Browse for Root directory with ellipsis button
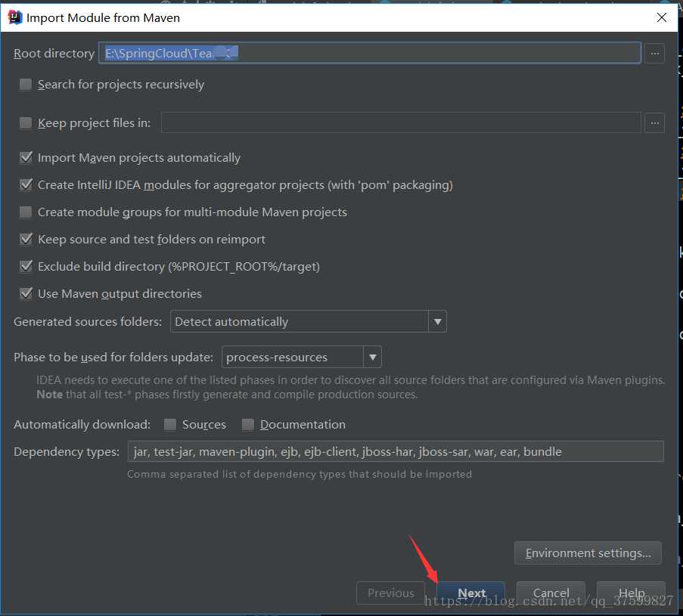683x616 pixels. (654, 54)
